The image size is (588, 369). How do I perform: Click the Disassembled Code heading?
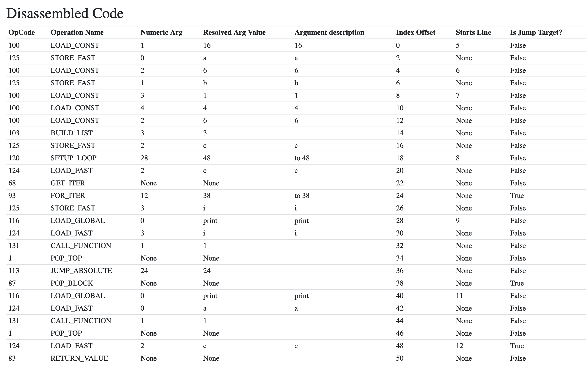(x=65, y=13)
